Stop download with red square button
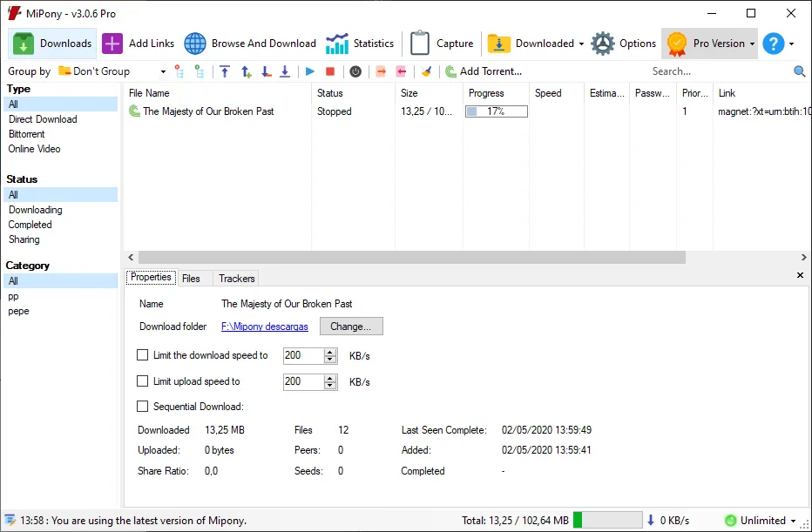Viewport: 812px width, 532px height. pos(330,71)
